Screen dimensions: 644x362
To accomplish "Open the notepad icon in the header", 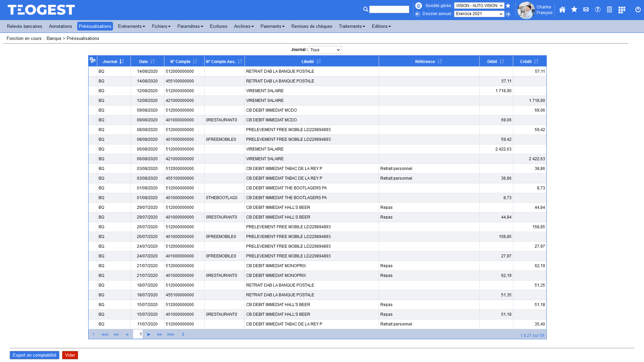I will [609, 10].
